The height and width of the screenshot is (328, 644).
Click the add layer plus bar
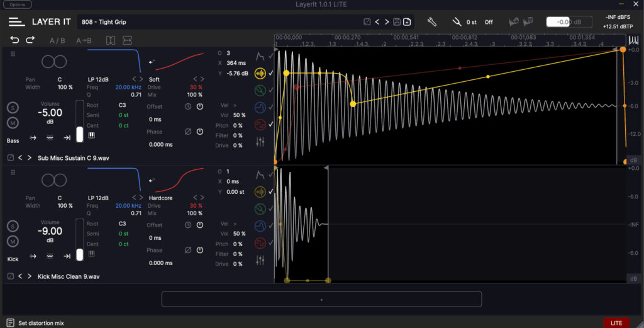321,299
